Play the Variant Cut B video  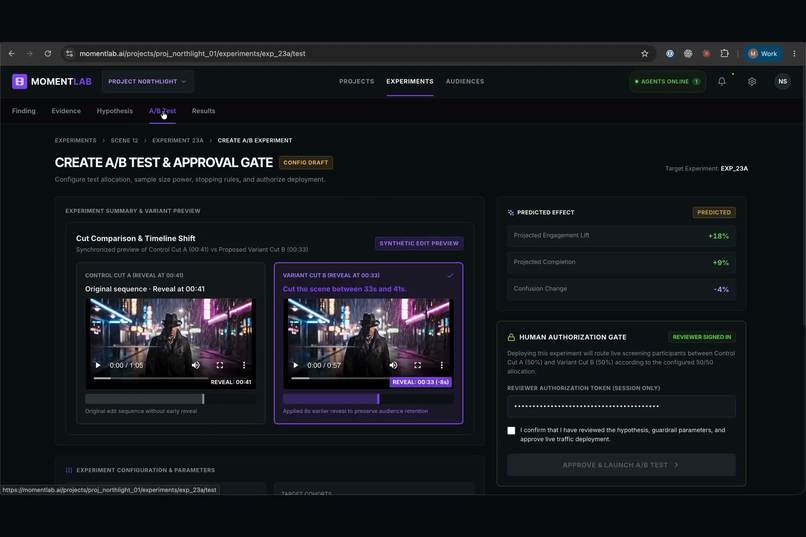296,365
